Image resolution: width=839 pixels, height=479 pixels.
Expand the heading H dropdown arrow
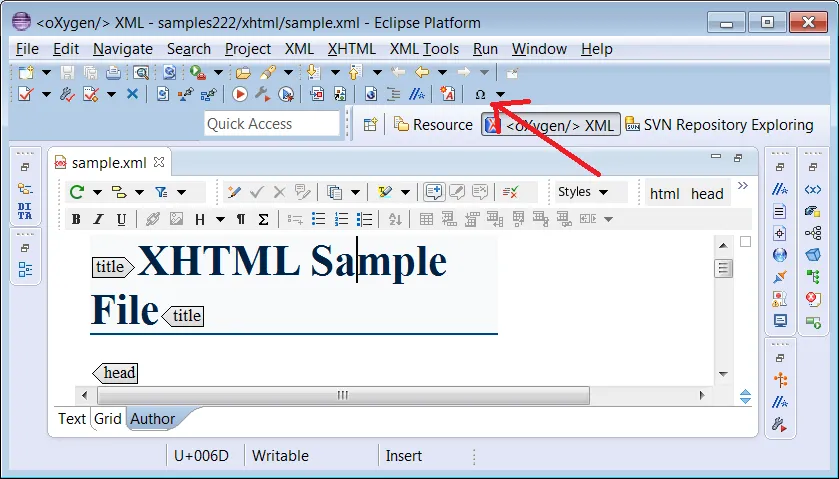point(220,219)
